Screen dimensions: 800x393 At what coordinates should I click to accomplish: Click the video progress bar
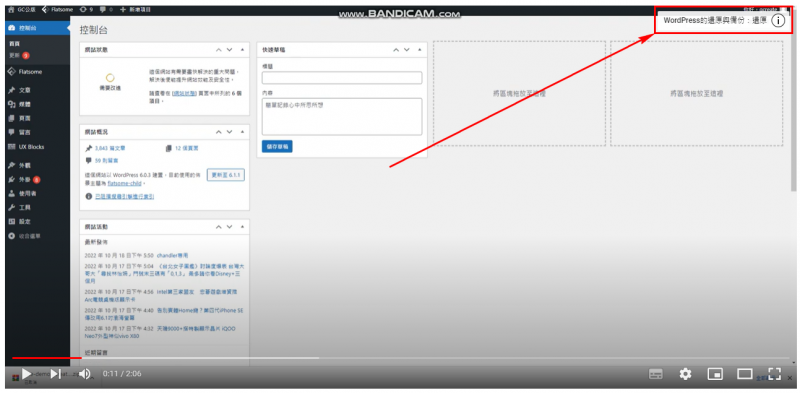(x=401, y=358)
